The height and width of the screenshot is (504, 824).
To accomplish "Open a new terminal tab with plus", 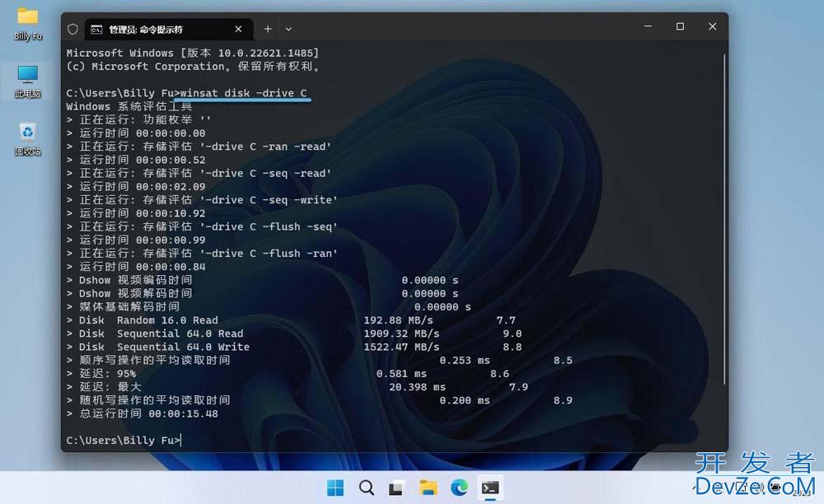I will [x=268, y=30].
